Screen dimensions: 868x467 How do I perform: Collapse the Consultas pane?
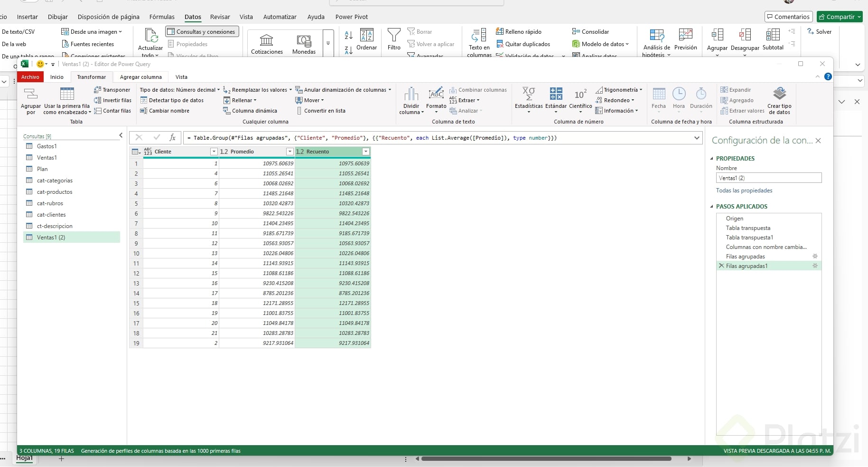[x=121, y=136]
